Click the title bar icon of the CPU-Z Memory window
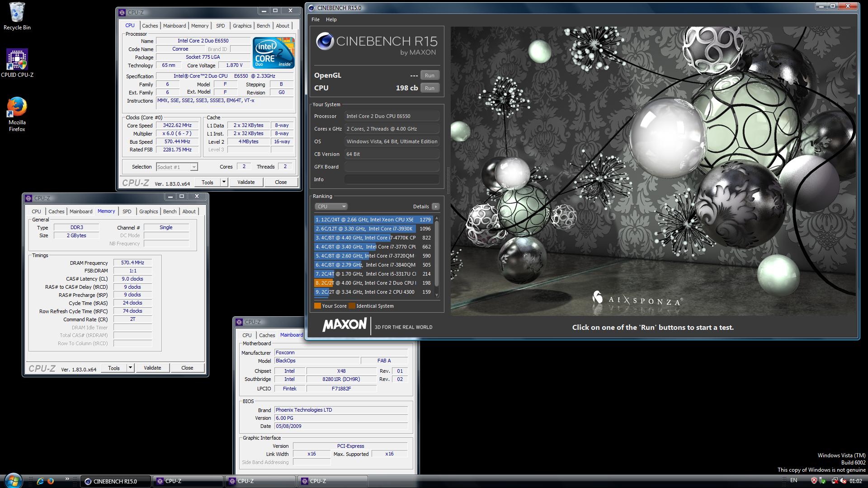Image resolution: width=868 pixels, height=488 pixels. pyautogui.click(x=29, y=198)
